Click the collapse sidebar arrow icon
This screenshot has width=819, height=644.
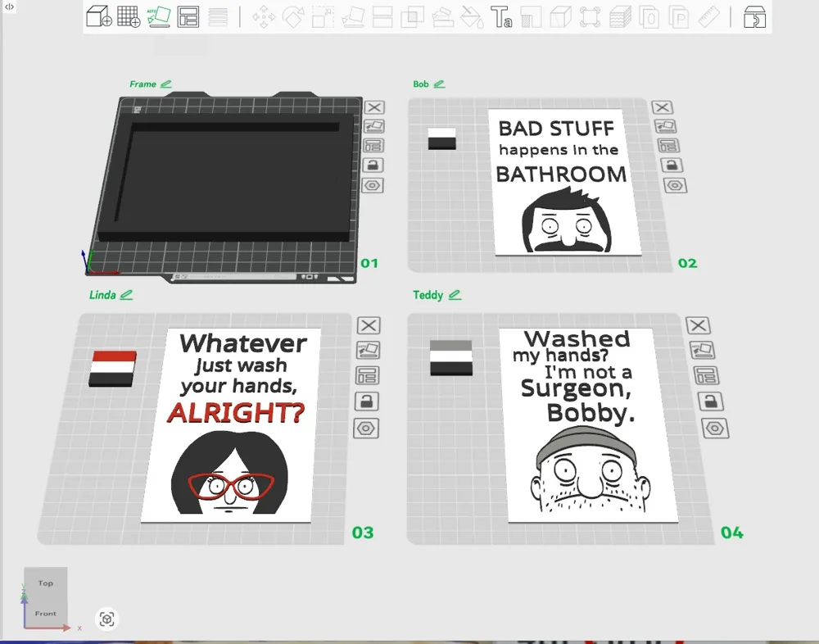(9, 7)
